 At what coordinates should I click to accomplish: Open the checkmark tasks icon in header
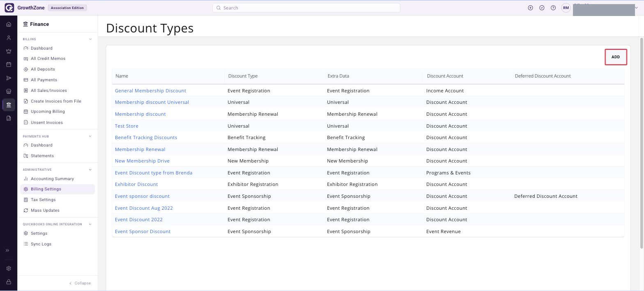tap(542, 8)
